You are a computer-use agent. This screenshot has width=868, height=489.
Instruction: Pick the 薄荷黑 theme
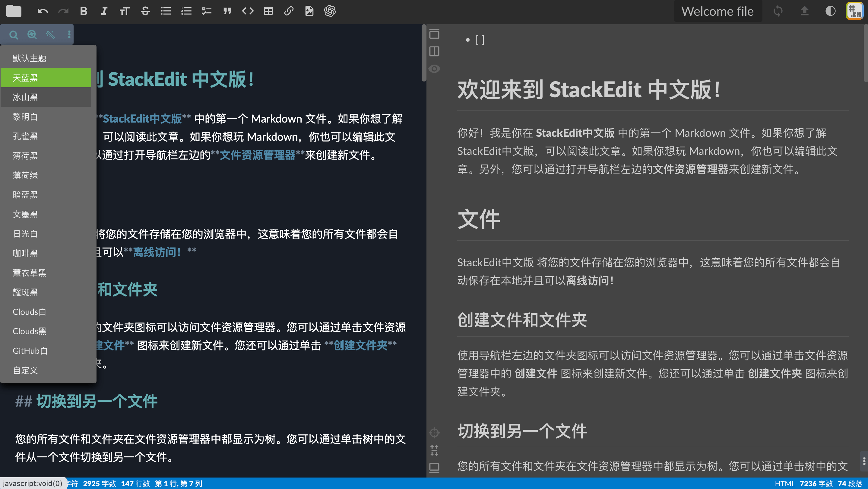point(46,156)
